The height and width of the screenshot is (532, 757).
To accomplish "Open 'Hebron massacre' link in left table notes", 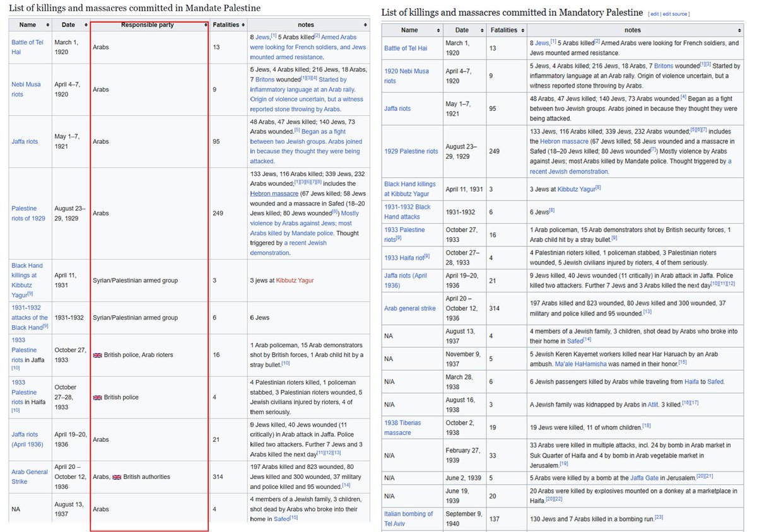I will (274, 194).
